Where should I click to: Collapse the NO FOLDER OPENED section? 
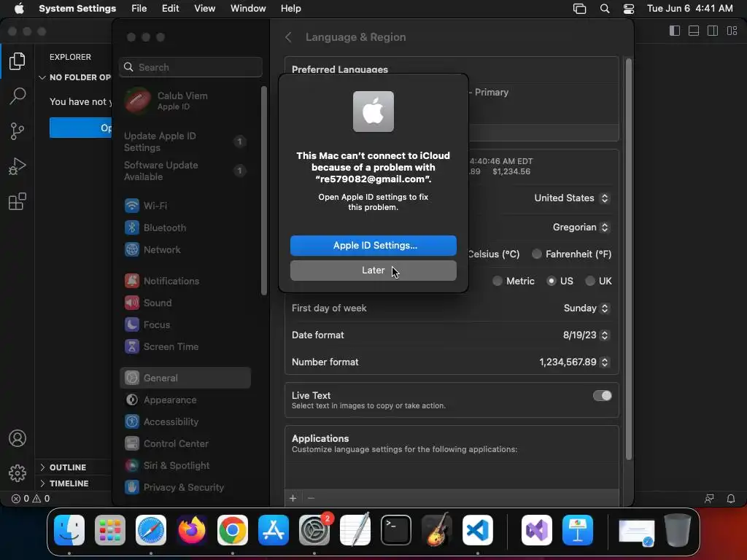click(x=75, y=77)
